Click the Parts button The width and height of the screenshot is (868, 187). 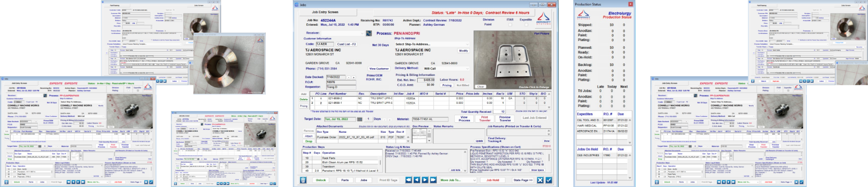(345, 180)
